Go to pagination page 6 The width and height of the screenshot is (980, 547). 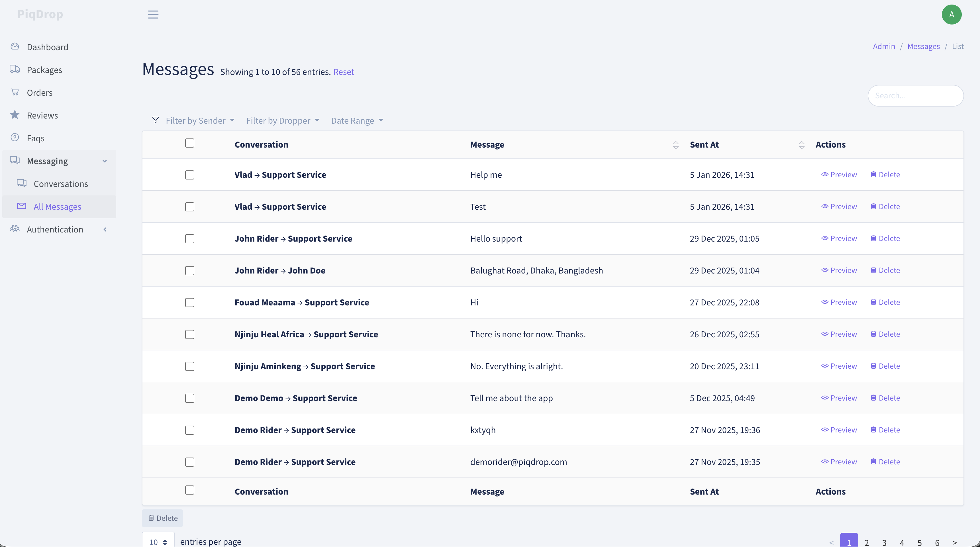coord(937,542)
